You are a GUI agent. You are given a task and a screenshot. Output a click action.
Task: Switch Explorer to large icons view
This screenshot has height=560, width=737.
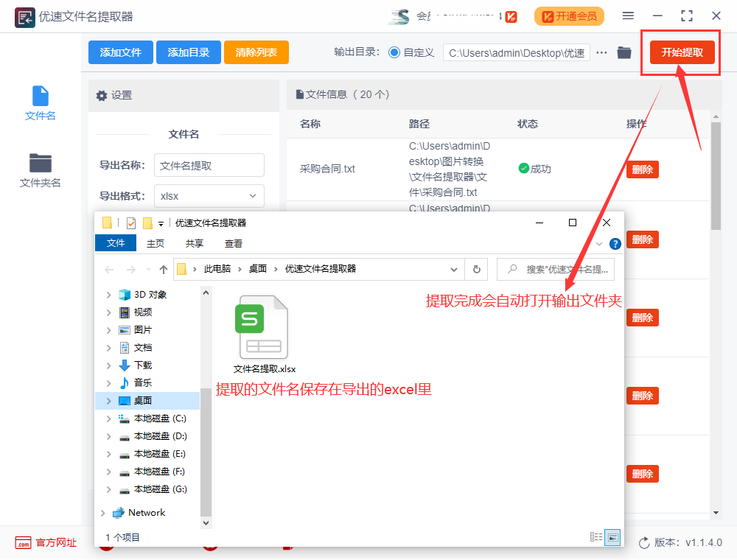pos(612,537)
